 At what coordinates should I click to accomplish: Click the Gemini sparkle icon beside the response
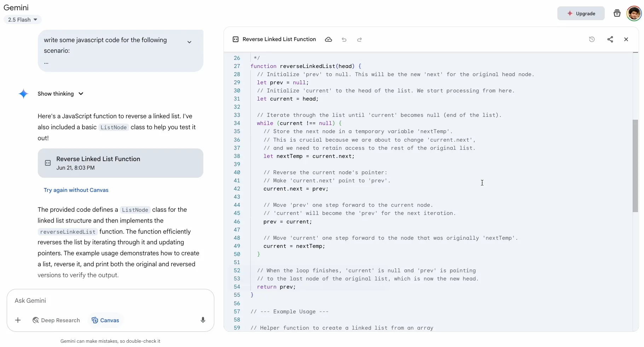coord(23,93)
